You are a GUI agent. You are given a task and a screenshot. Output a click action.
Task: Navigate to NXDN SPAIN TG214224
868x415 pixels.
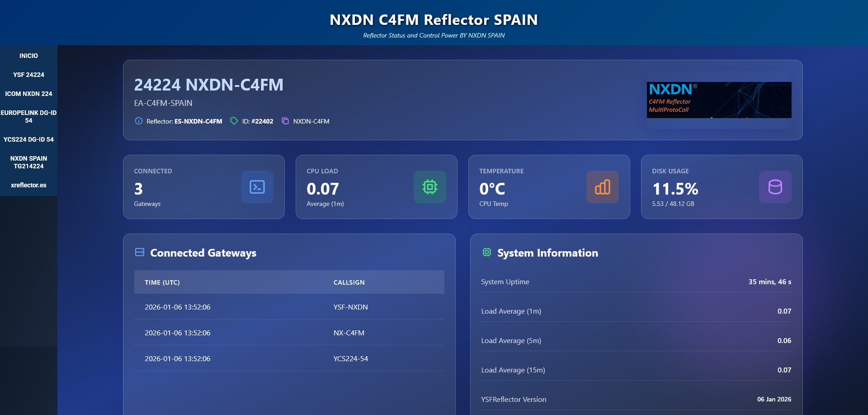[28, 162]
